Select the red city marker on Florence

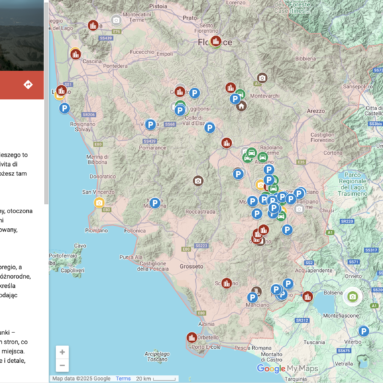(216, 41)
